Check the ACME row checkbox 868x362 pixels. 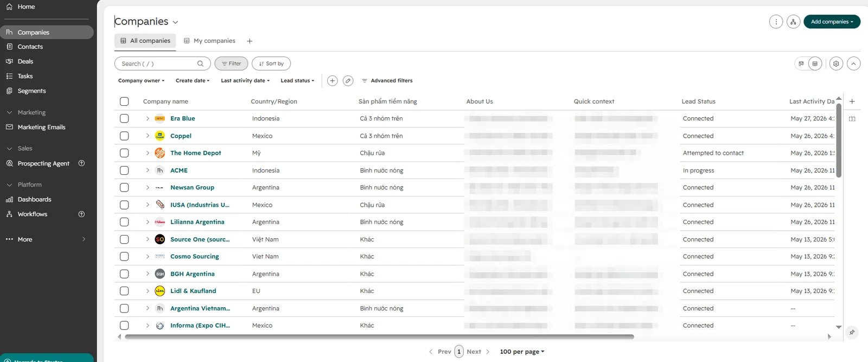tap(124, 170)
